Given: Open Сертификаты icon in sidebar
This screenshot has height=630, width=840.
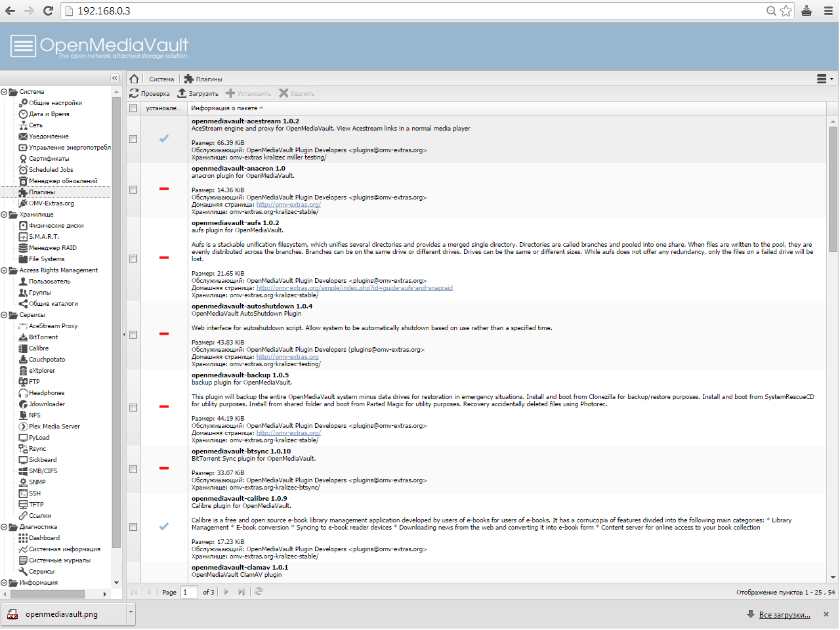Looking at the screenshot, I should pos(23,159).
